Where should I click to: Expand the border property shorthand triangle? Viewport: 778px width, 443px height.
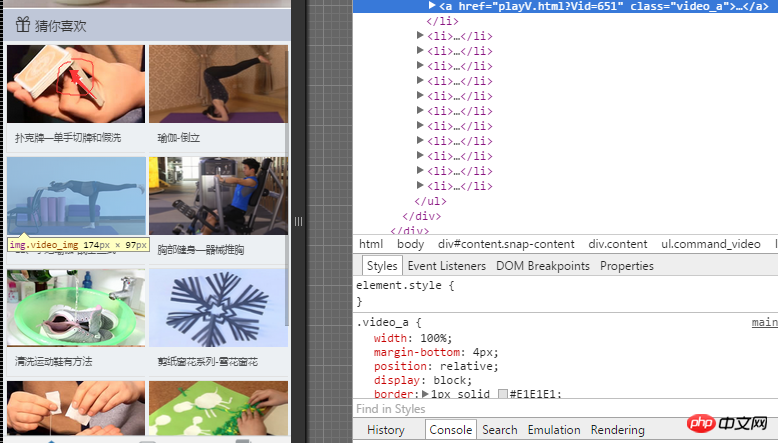coord(423,395)
